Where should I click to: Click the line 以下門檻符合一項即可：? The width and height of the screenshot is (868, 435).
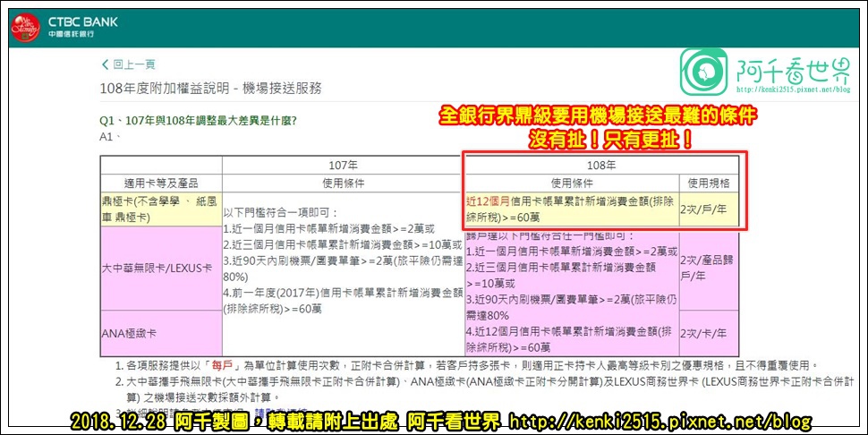tap(281, 212)
